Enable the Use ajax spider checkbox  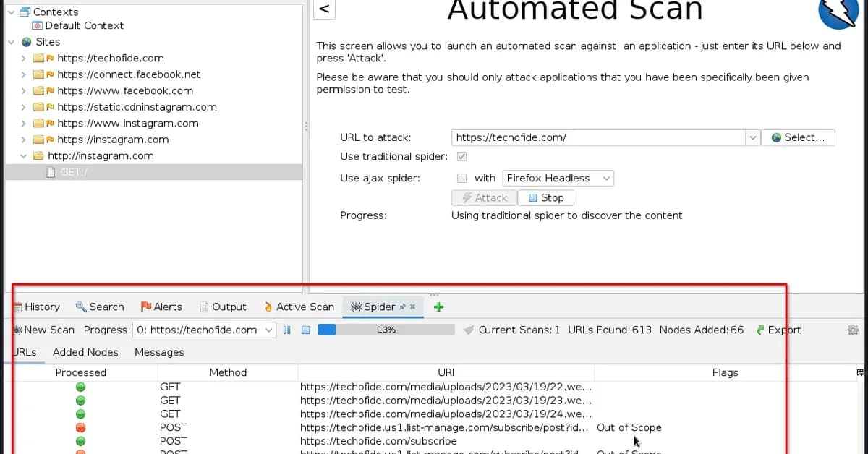(x=461, y=178)
